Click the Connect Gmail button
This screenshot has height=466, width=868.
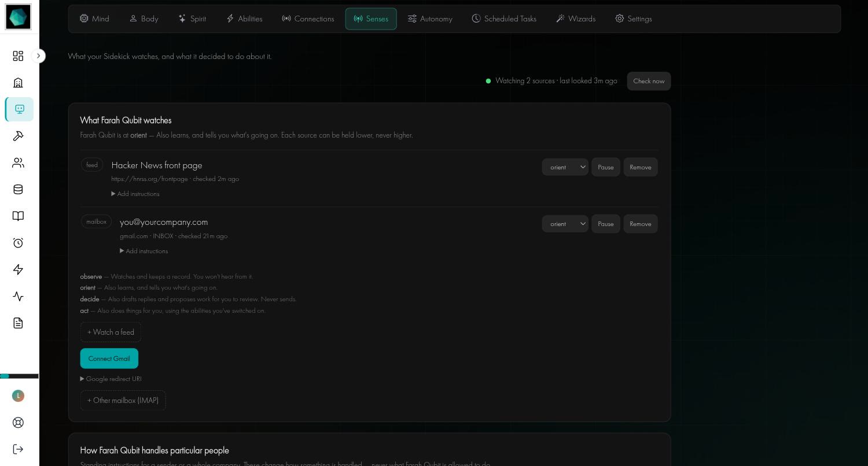tap(109, 358)
